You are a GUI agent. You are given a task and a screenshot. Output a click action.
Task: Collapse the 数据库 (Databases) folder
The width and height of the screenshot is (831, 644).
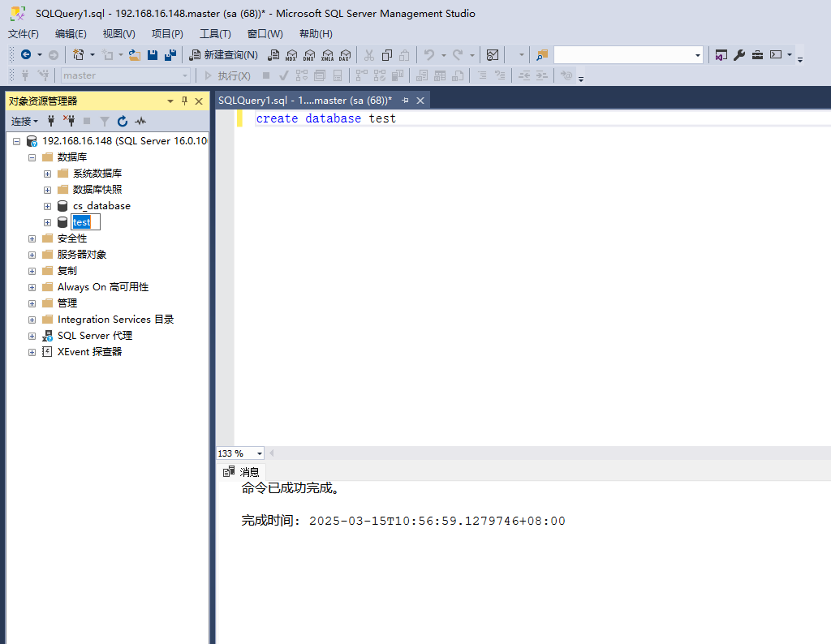(x=32, y=157)
